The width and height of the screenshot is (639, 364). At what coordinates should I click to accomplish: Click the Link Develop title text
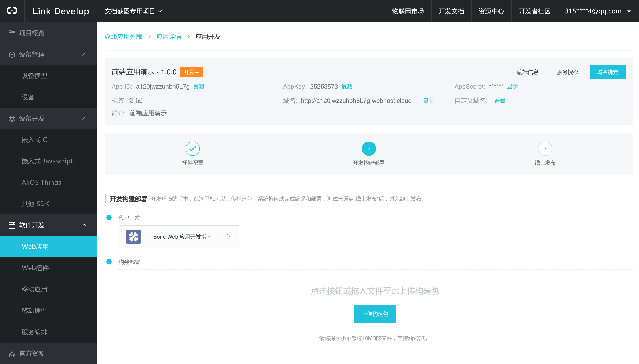pos(61,11)
